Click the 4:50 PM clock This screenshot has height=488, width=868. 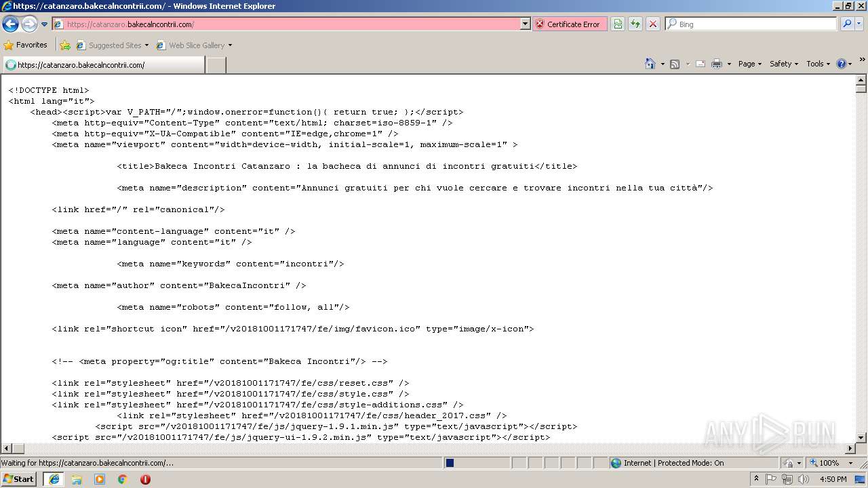click(x=833, y=479)
